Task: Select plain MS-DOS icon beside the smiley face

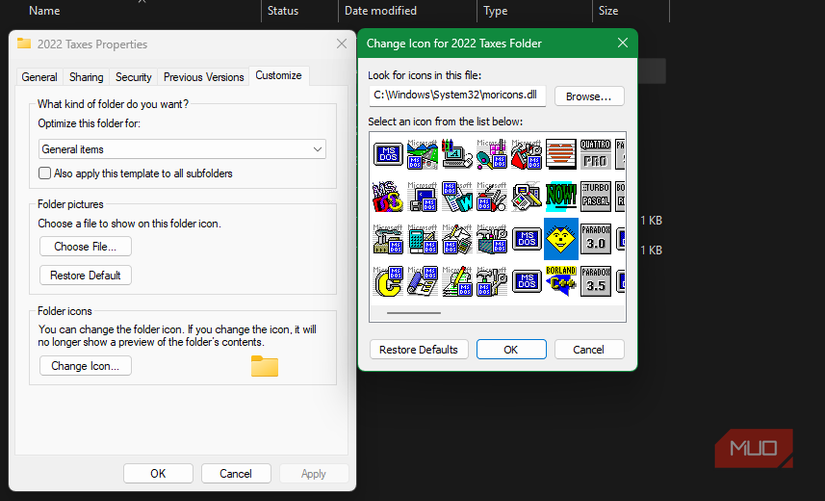Action: 526,239
